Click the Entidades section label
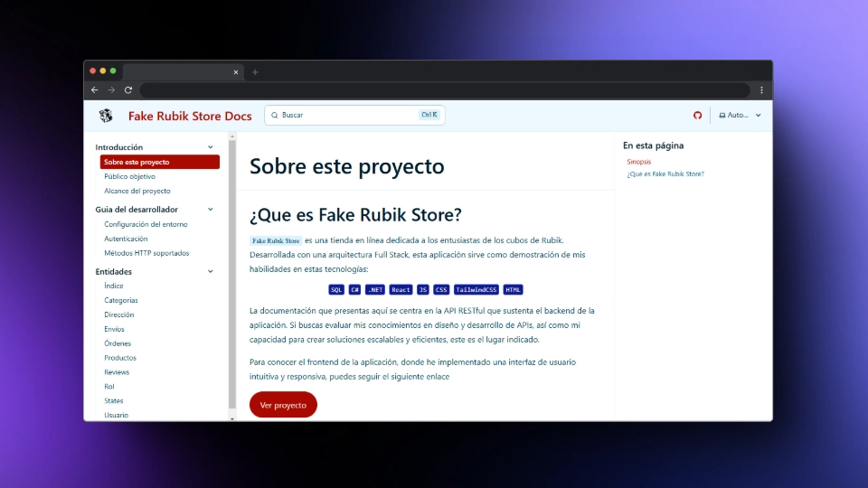868x488 pixels. (x=114, y=271)
